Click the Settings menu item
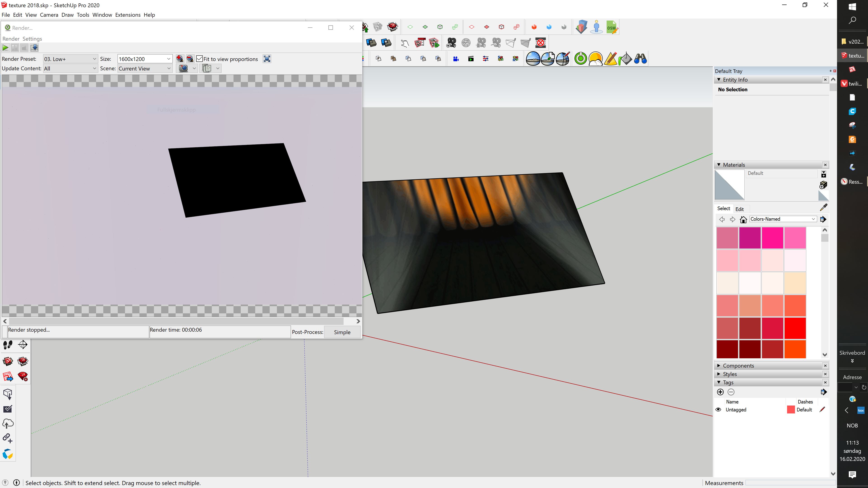Image resolution: width=868 pixels, height=488 pixels. (x=32, y=39)
